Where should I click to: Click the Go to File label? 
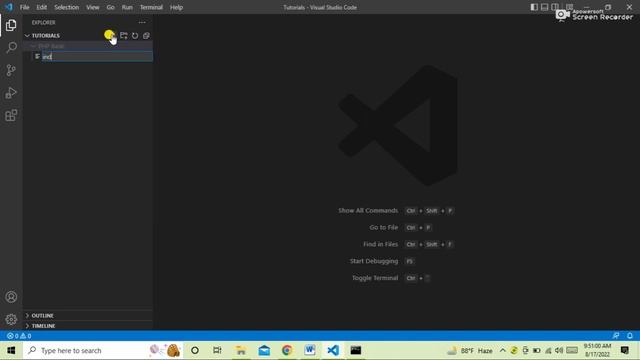[383, 227]
